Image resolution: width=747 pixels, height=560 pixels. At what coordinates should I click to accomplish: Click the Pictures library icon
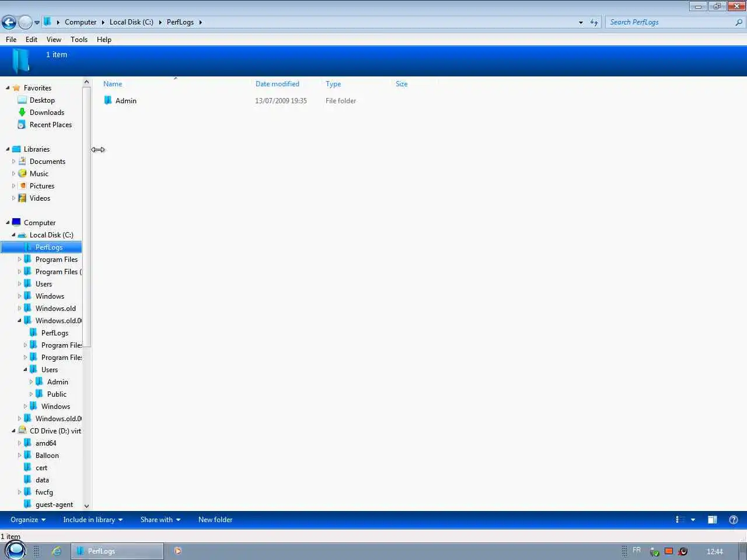22,185
